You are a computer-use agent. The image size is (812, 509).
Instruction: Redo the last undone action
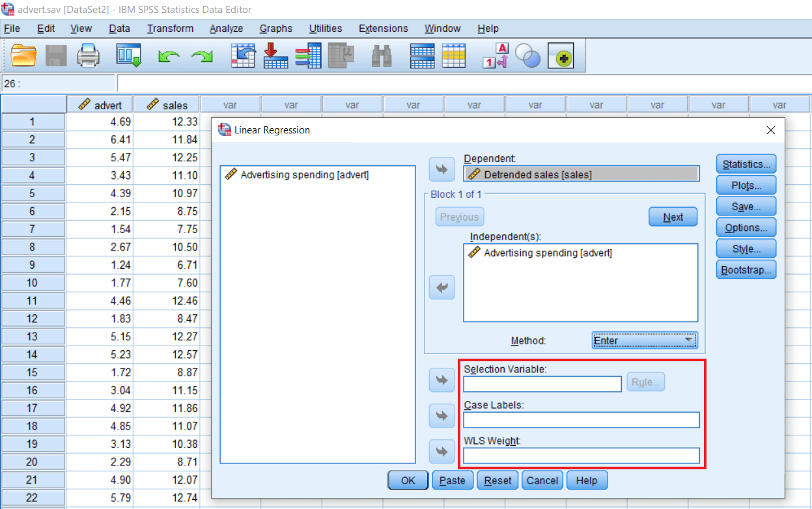[202, 56]
